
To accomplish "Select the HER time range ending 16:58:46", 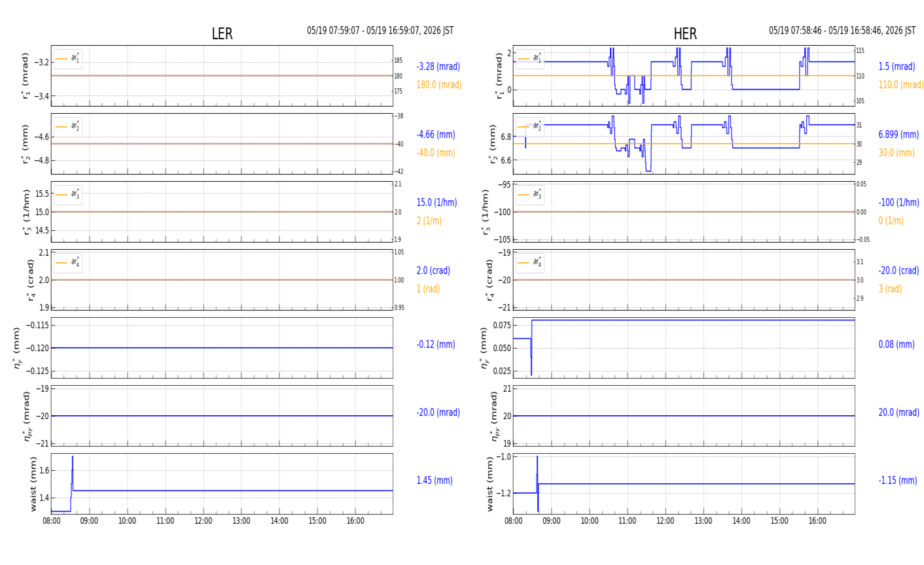I will (x=842, y=31).
